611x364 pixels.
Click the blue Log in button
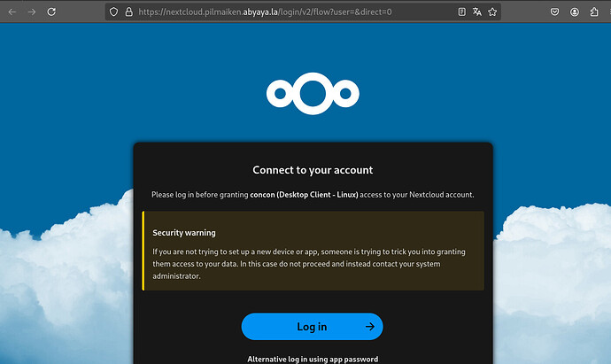pos(312,327)
